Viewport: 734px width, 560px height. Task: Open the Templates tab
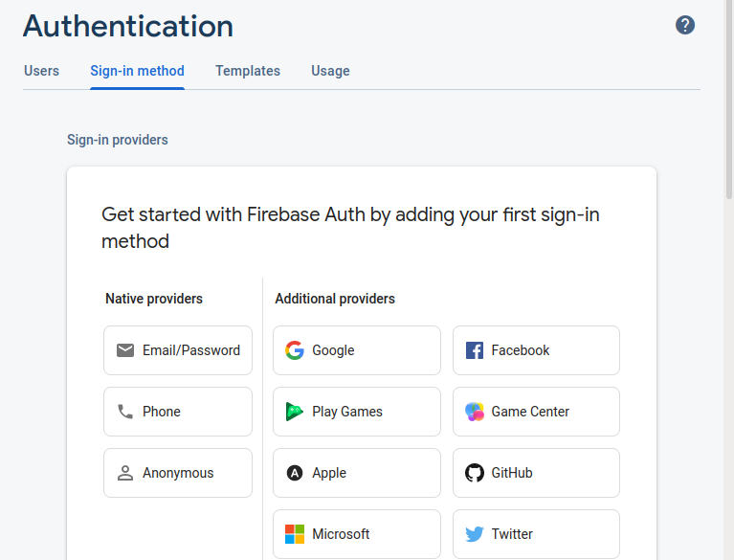(x=248, y=71)
